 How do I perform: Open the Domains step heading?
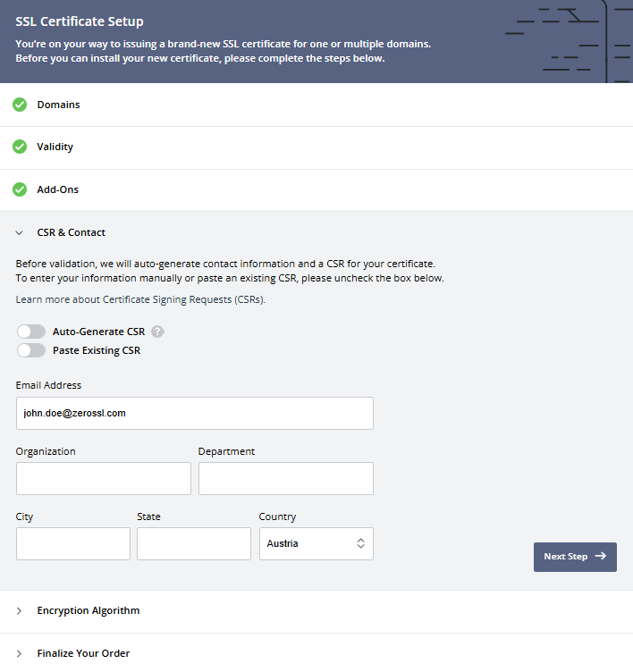[x=58, y=105]
